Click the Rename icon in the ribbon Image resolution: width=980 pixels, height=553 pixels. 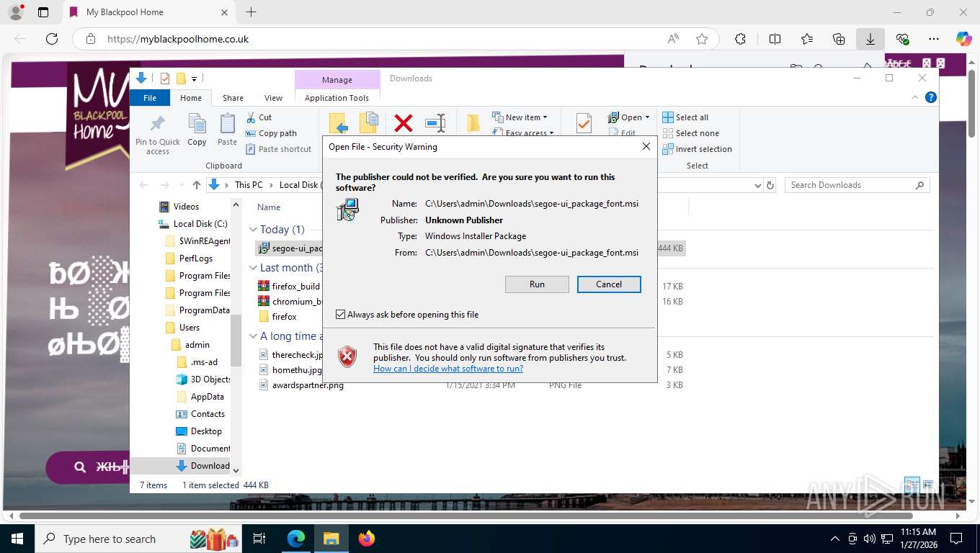[x=435, y=123]
